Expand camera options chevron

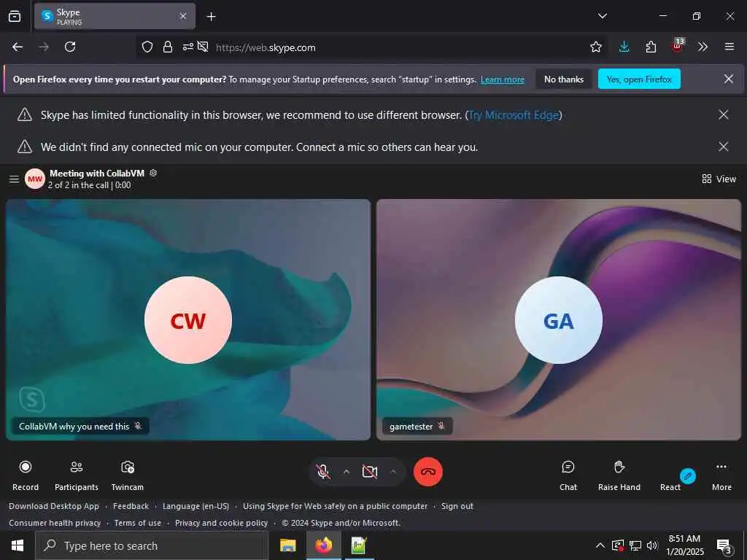click(393, 472)
